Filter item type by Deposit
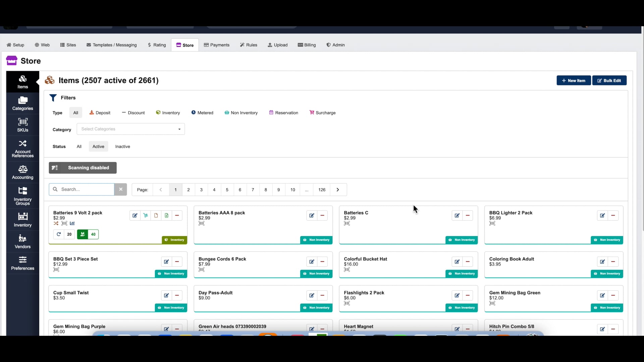 (100, 113)
